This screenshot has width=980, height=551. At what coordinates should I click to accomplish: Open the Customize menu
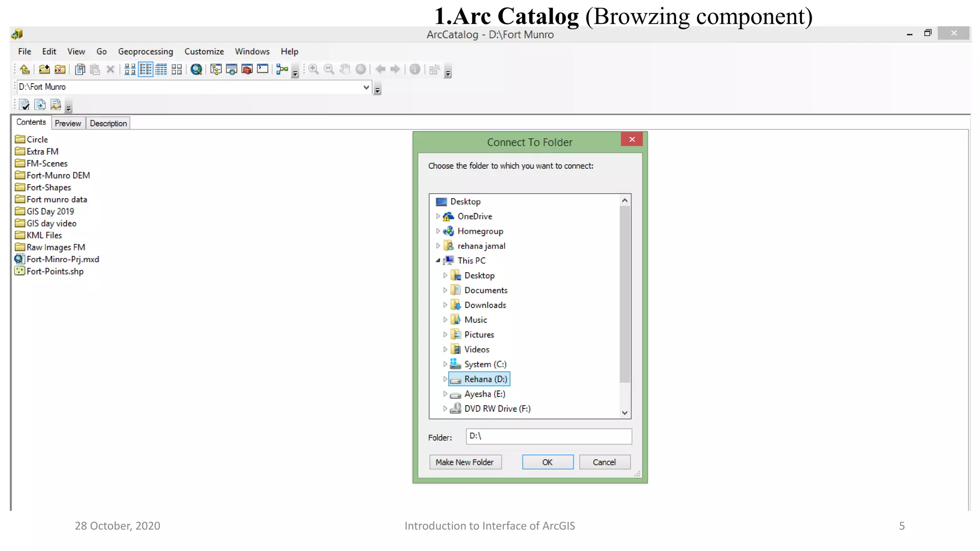(x=204, y=52)
